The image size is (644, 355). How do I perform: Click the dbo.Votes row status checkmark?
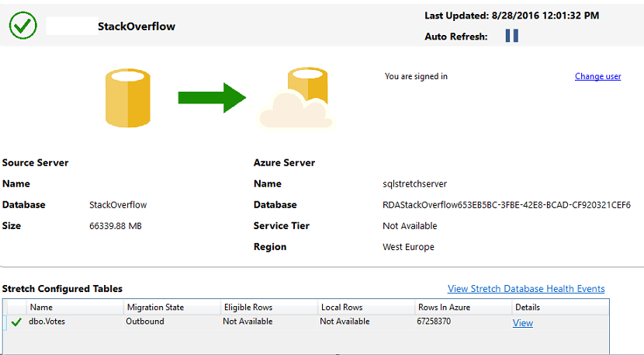[x=16, y=322]
